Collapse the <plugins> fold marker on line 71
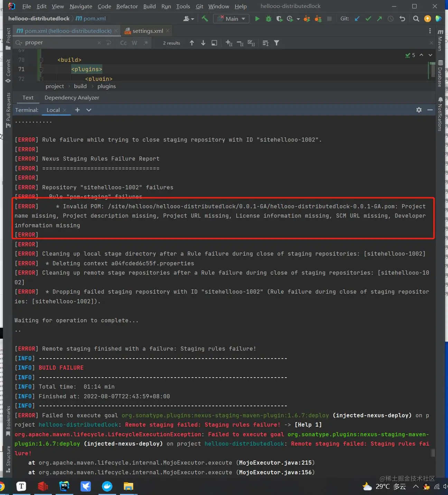This screenshot has width=448, height=495. click(41, 69)
